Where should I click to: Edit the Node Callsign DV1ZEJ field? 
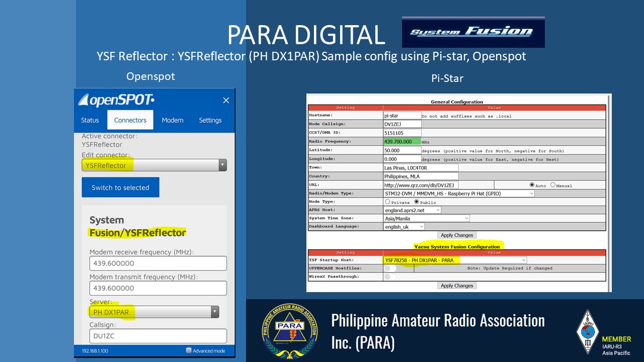pos(402,124)
